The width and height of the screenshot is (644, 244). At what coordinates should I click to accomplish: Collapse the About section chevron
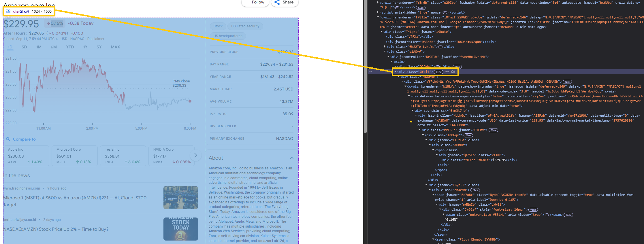pos(292,158)
